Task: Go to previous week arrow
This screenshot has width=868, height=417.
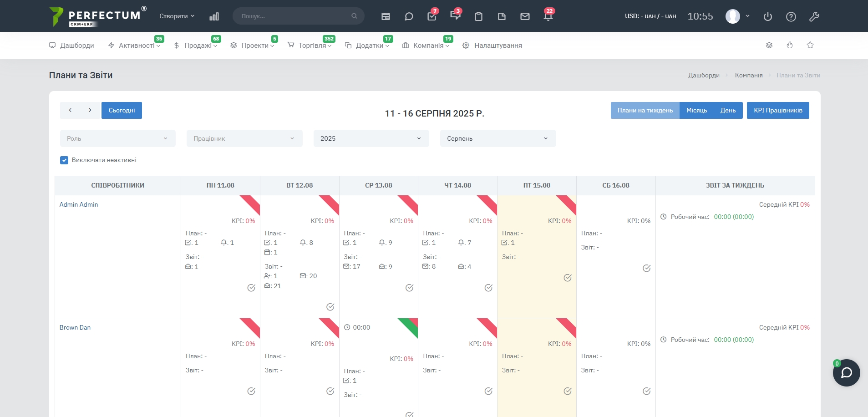Action: (x=70, y=110)
